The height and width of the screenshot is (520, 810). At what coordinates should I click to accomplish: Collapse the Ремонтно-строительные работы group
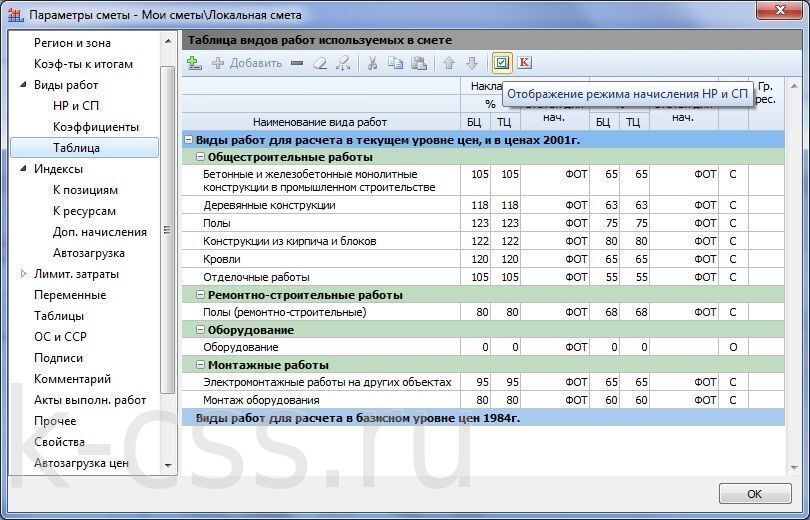[200, 295]
